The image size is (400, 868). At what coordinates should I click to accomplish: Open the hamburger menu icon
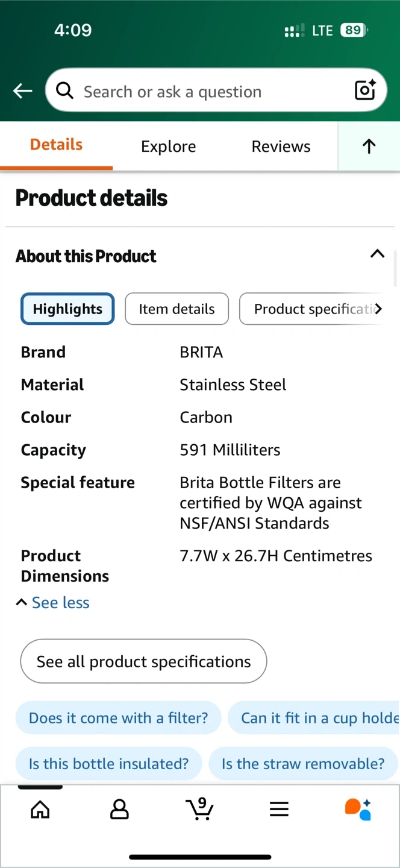click(x=279, y=810)
